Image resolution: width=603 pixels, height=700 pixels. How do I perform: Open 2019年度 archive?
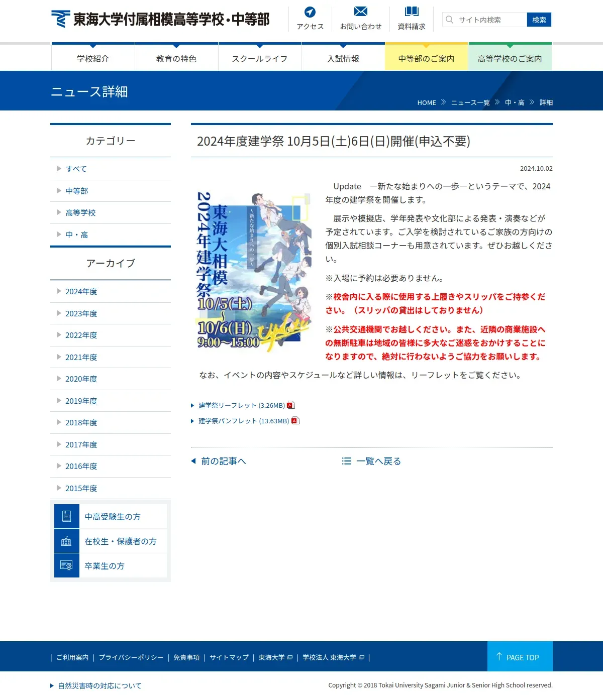tap(111, 401)
